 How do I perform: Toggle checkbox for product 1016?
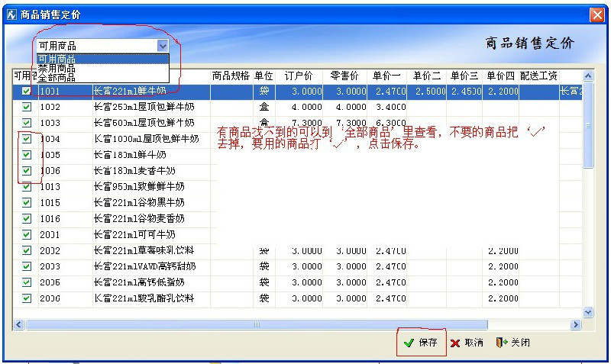(x=26, y=218)
